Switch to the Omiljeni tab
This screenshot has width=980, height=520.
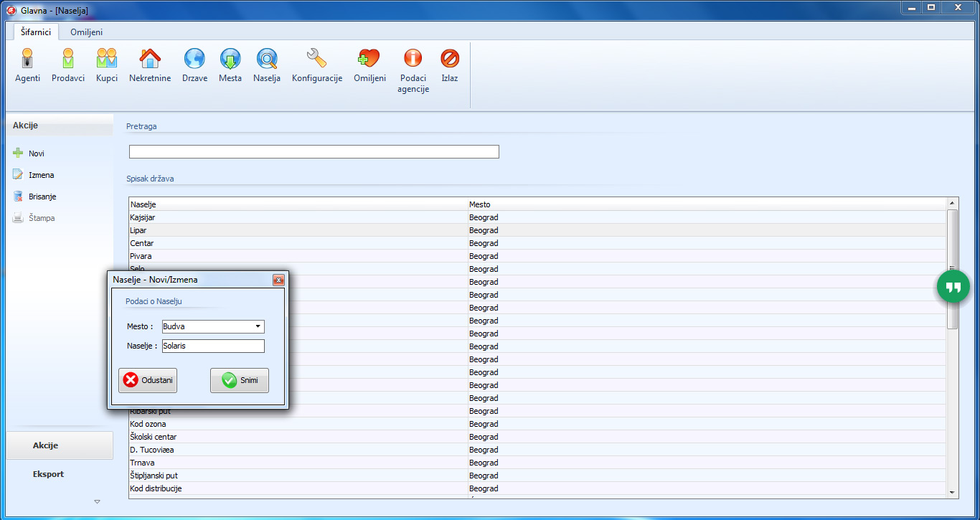click(86, 32)
